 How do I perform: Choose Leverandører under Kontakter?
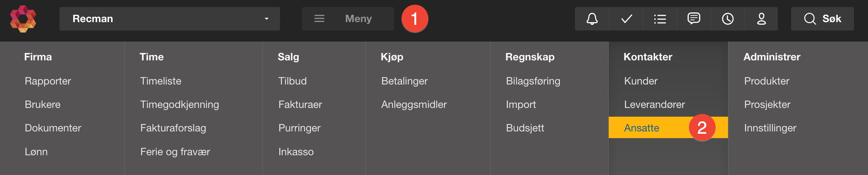[x=654, y=104]
